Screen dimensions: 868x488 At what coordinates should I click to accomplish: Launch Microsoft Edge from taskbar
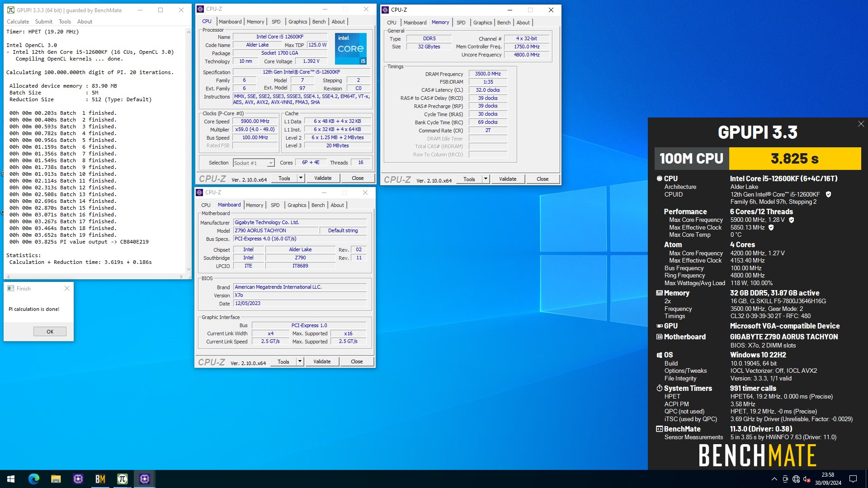pos(33,479)
